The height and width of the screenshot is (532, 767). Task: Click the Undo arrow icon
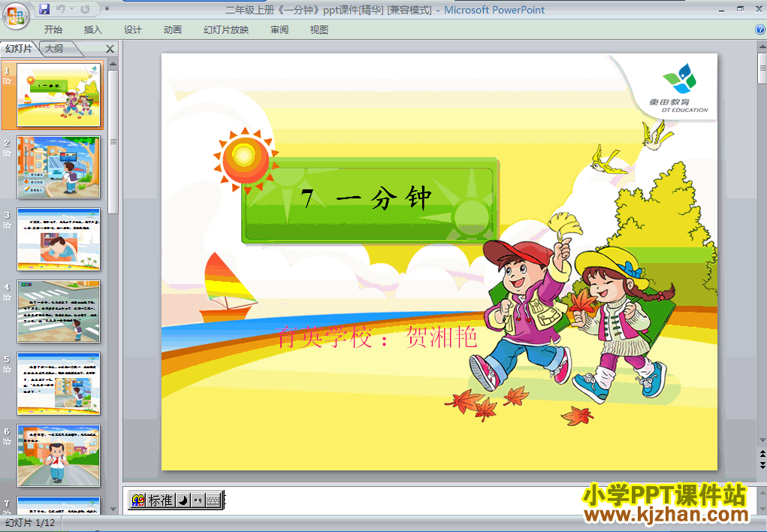click(x=61, y=9)
